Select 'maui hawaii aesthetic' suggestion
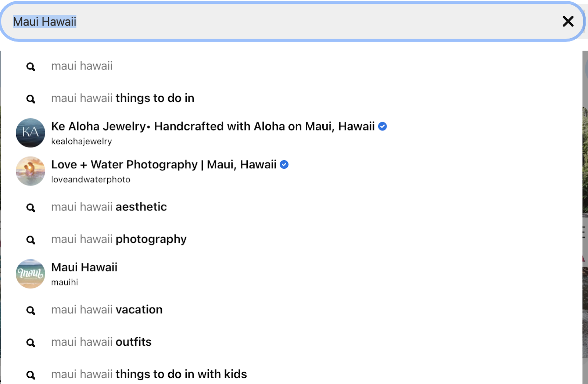 109,207
